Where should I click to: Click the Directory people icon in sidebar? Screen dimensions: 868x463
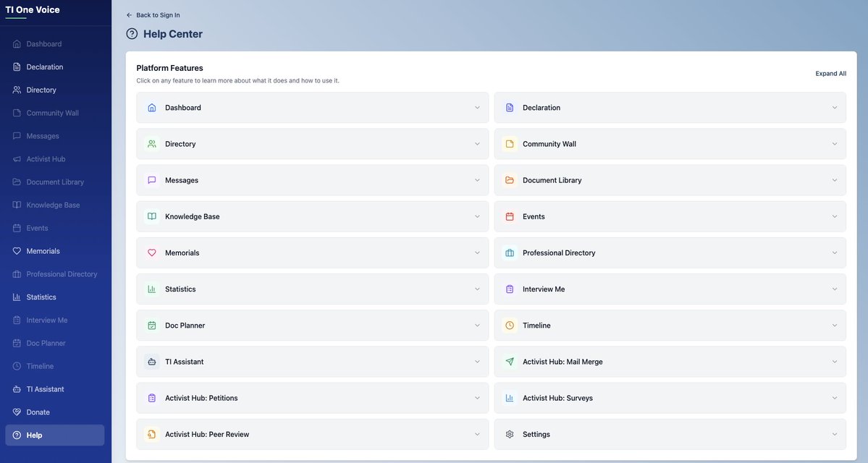pos(17,90)
